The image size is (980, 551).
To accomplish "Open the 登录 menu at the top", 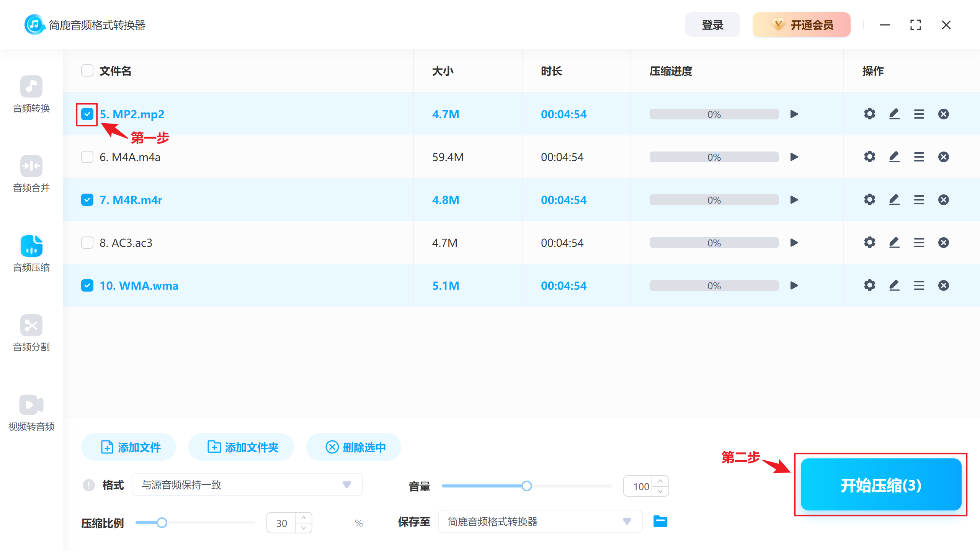I will (712, 24).
